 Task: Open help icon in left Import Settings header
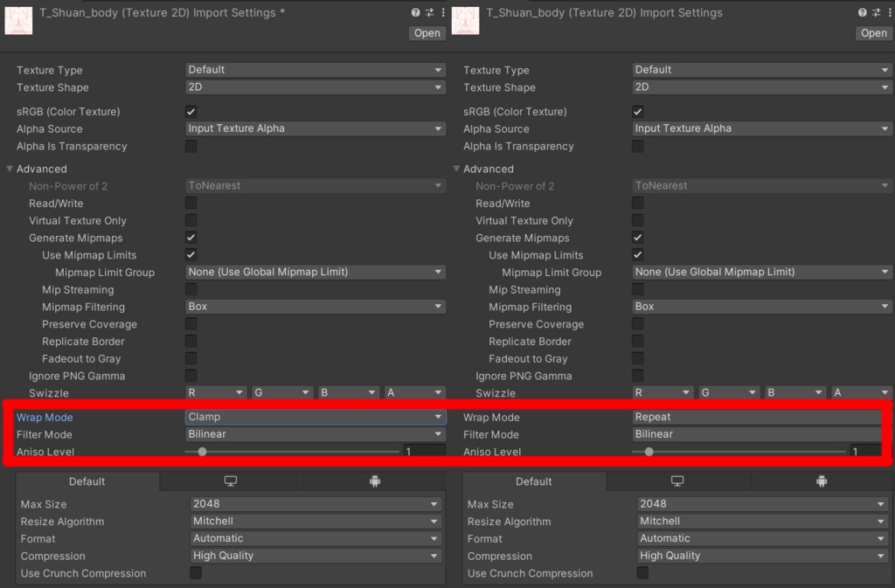click(x=415, y=12)
